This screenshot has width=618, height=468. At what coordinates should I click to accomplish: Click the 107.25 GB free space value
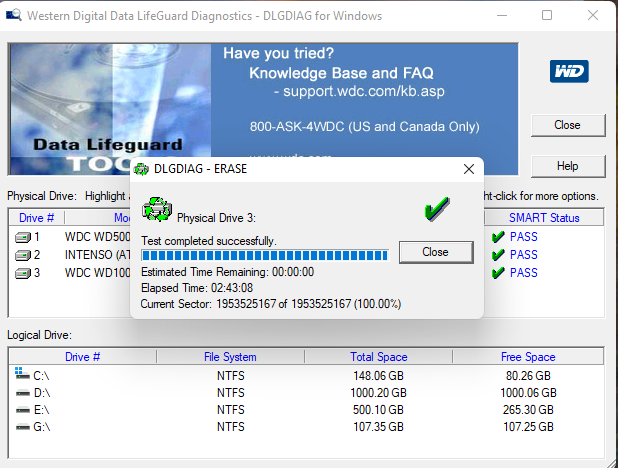(528, 427)
